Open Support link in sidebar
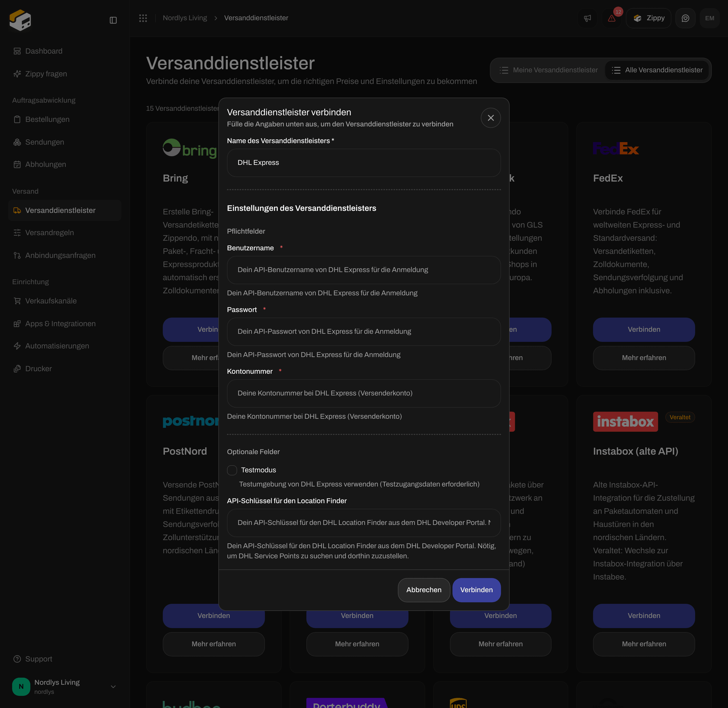 pos(65,659)
